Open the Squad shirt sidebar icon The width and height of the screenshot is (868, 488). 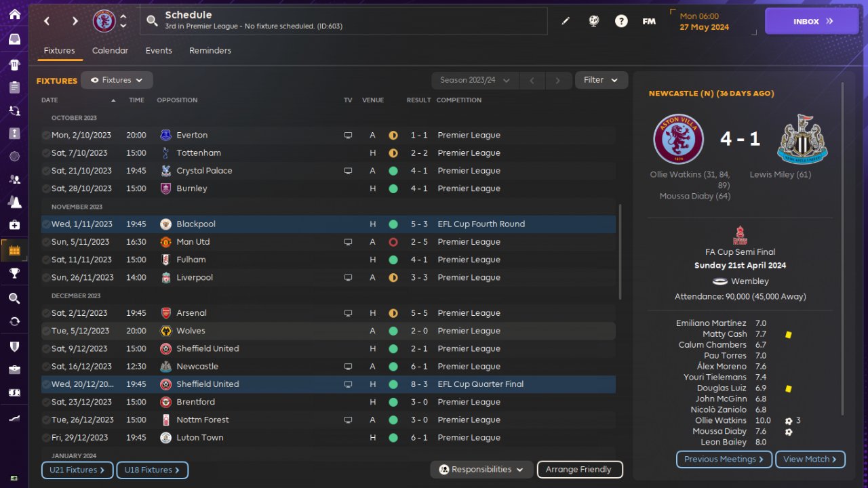coord(14,65)
